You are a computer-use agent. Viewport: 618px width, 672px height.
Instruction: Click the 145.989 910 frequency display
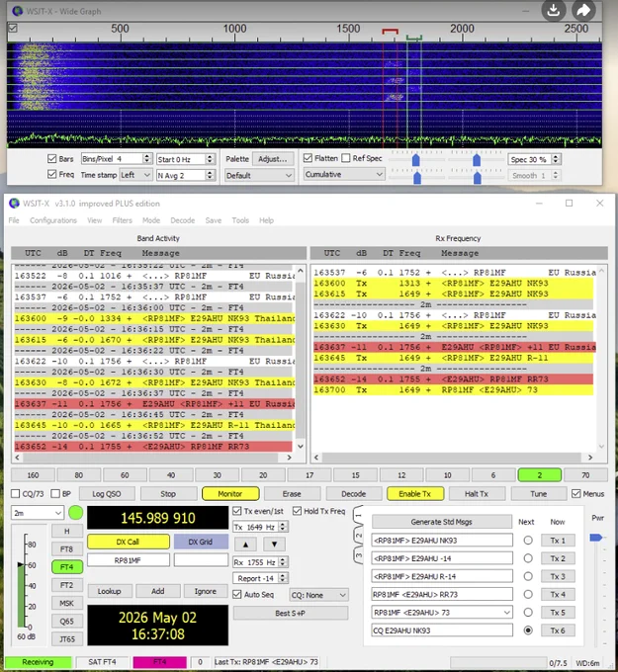[158, 518]
